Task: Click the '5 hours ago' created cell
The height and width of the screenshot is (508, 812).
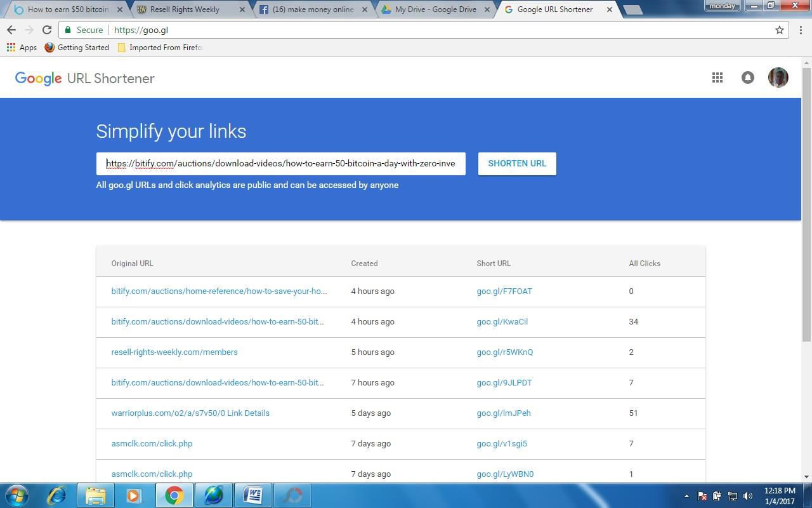Action: click(372, 352)
